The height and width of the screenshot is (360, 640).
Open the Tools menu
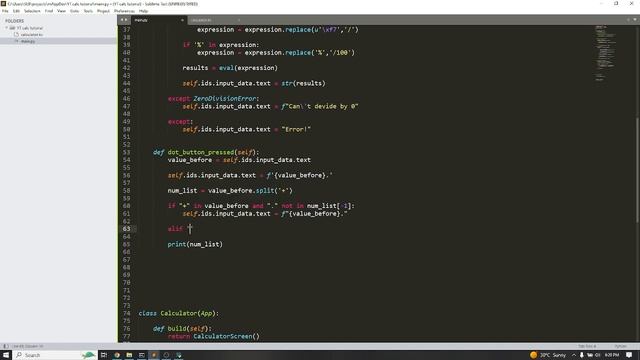pos(88,11)
